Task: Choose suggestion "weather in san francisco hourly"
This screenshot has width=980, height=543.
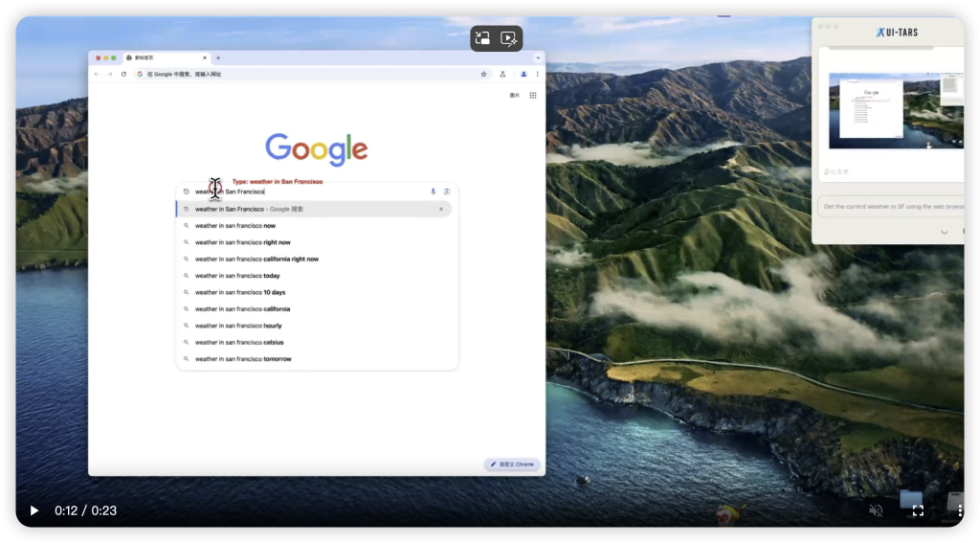Action: [x=238, y=326]
